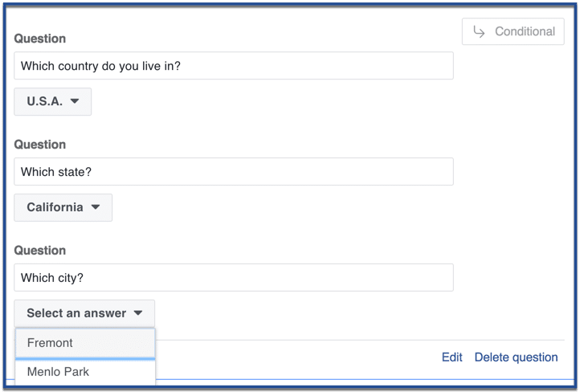Click the Delete question link
This screenshot has width=580, height=392.
click(516, 357)
